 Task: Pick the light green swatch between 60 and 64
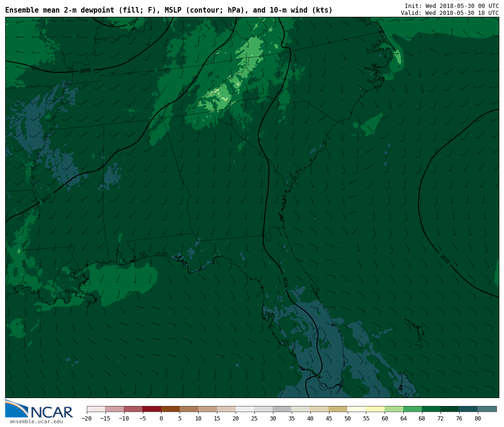point(394,409)
